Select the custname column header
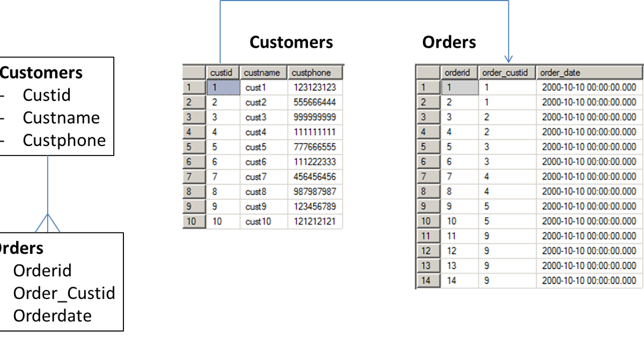 pyautogui.click(x=262, y=72)
